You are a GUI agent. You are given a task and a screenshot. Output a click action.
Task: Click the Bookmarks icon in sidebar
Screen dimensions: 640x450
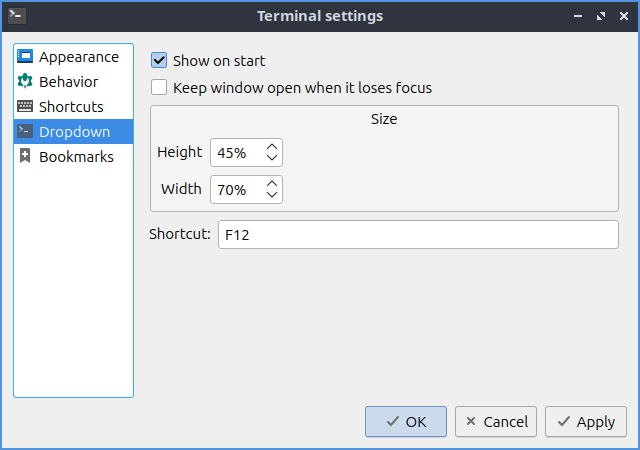(26, 157)
